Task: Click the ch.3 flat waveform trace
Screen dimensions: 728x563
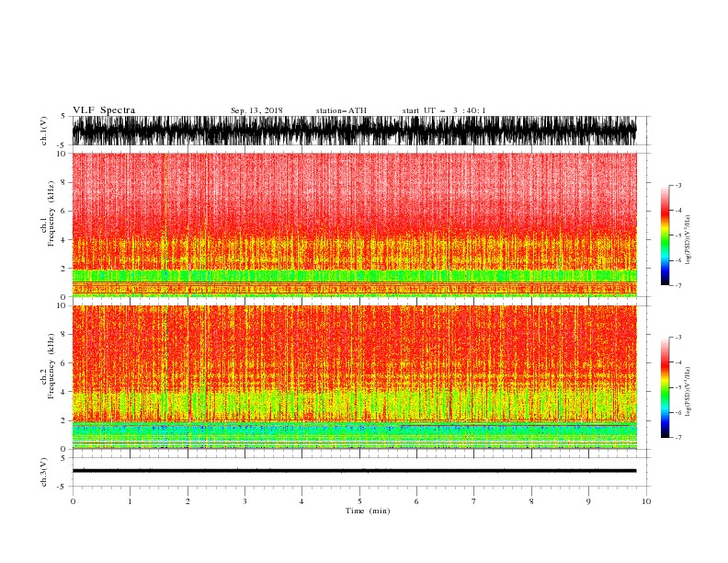Action: [x=354, y=471]
